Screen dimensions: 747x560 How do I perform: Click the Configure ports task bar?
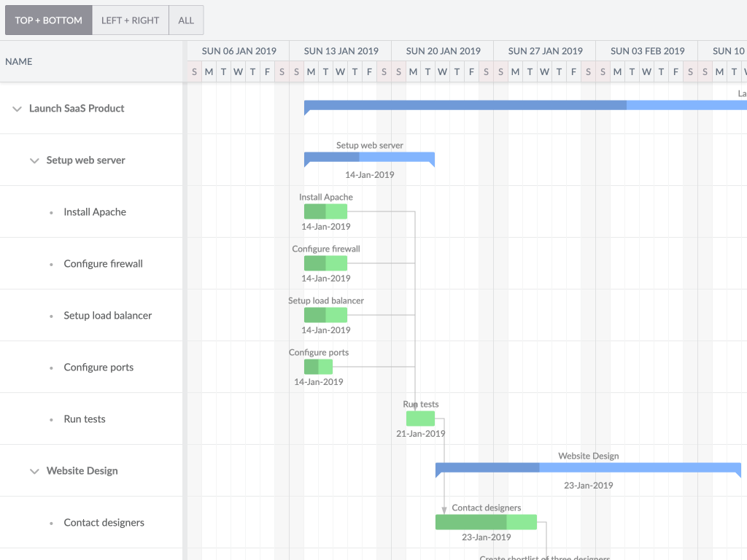(x=318, y=367)
